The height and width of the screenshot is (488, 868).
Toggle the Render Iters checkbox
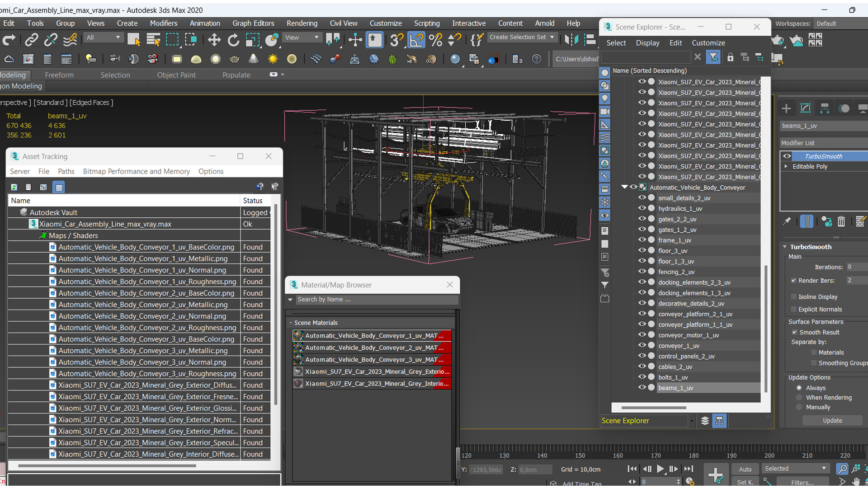(793, 281)
